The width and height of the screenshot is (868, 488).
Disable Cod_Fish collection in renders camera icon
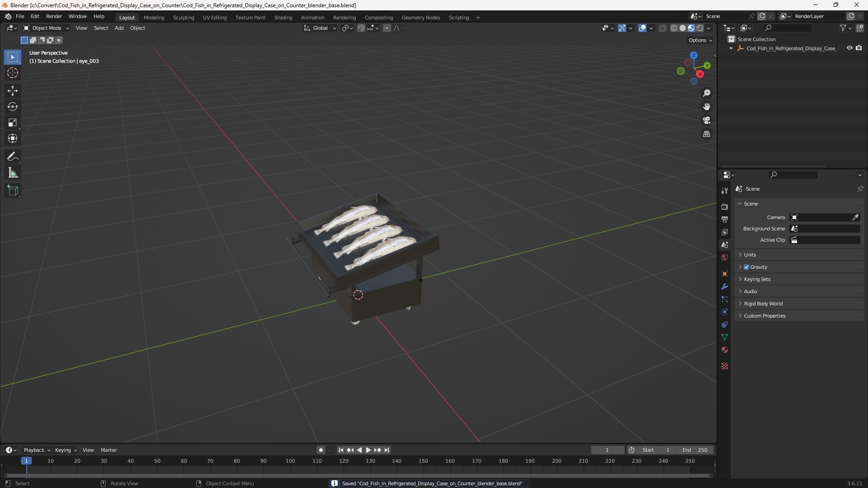859,48
